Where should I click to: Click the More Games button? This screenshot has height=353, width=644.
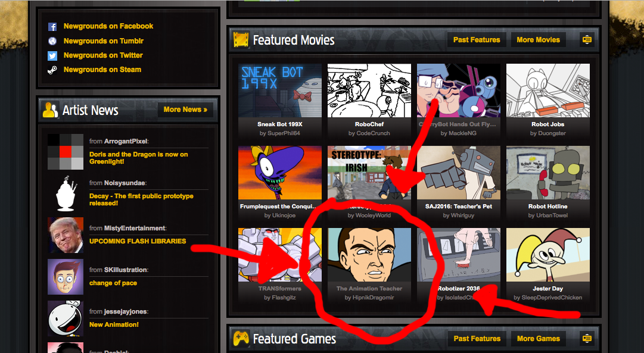coord(539,339)
